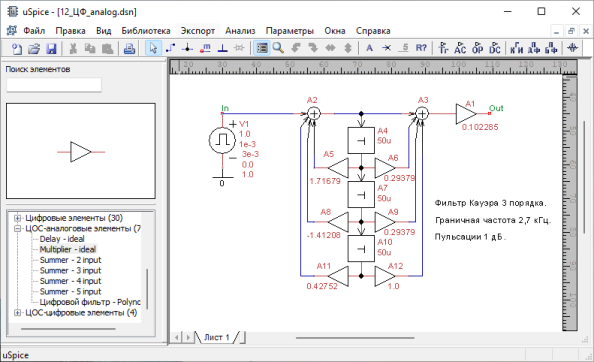Click the waveform viewer icon
The height and width of the screenshot is (362, 594).
572,48
